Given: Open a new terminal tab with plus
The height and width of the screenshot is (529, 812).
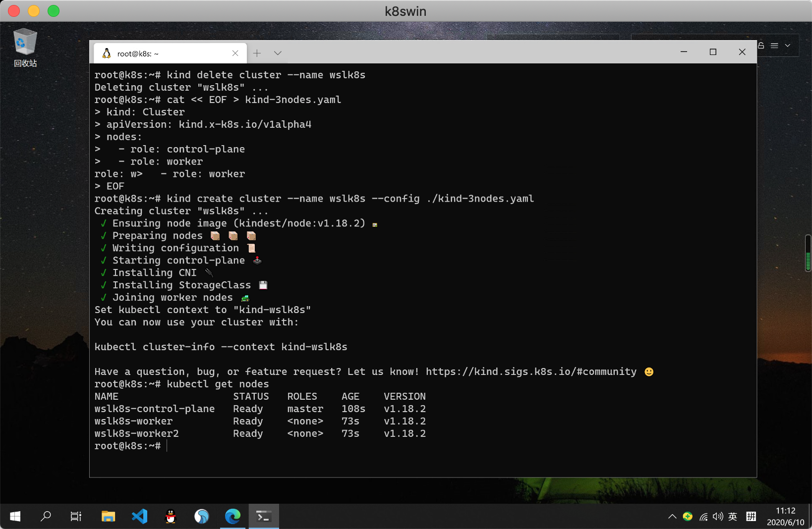Looking at the screenshot, I should (257, 53).
